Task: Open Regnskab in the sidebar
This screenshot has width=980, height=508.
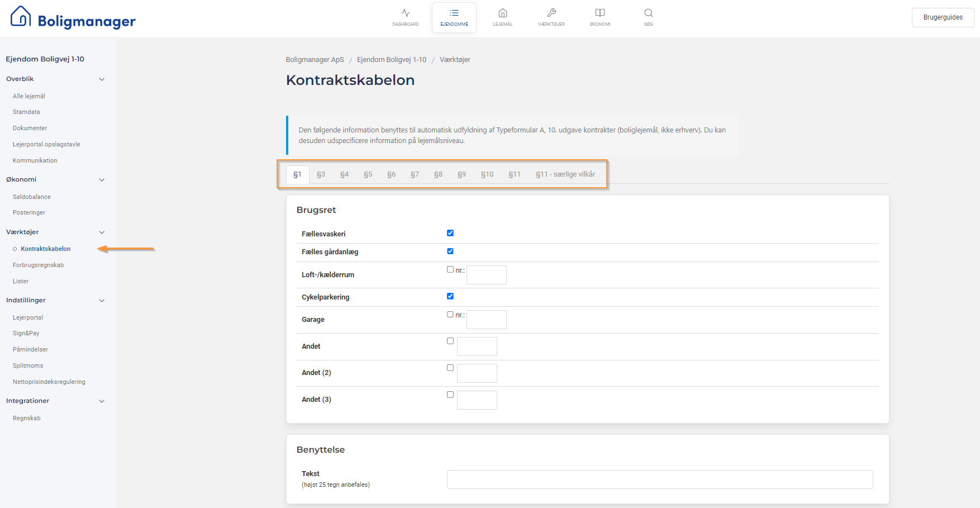Action: pyautogui.click(x=27, y=418)
